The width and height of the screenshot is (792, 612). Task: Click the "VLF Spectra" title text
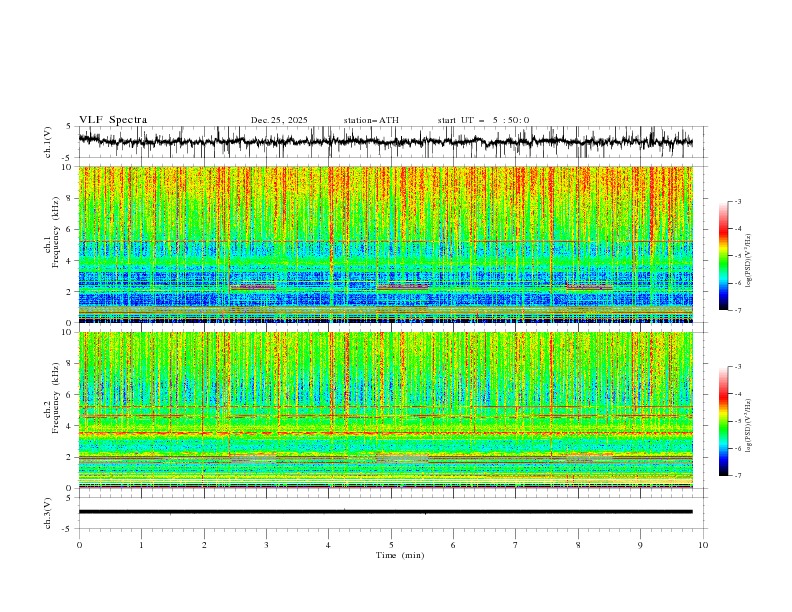[x=113, y=120]
